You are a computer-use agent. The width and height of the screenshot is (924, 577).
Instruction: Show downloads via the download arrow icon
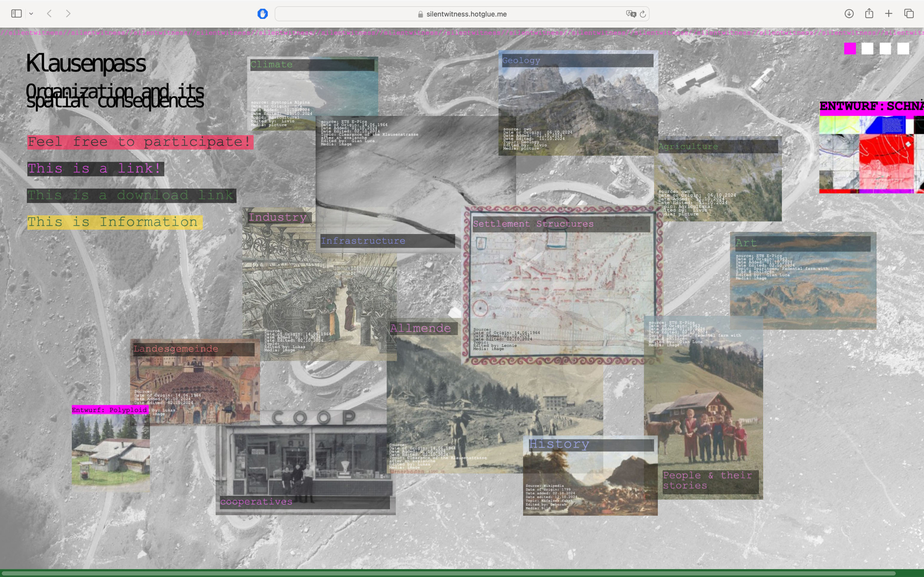(849, 14)
